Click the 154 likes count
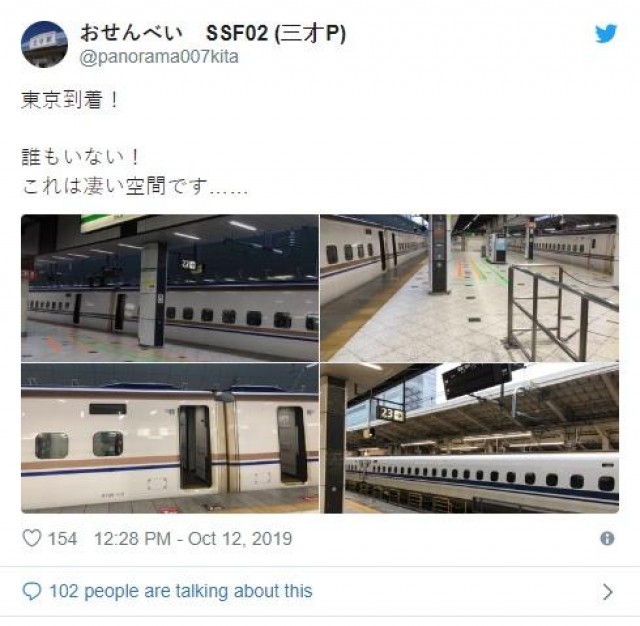Screen dimensions: 640x626 coord(62,539)
